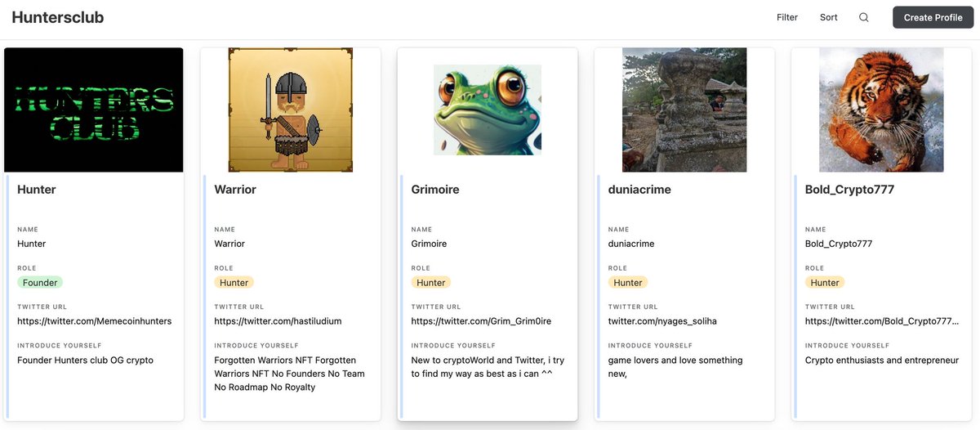
Task: Click Bold_Crypto777's Hunter role tag
Action: [x=825, y=283]
